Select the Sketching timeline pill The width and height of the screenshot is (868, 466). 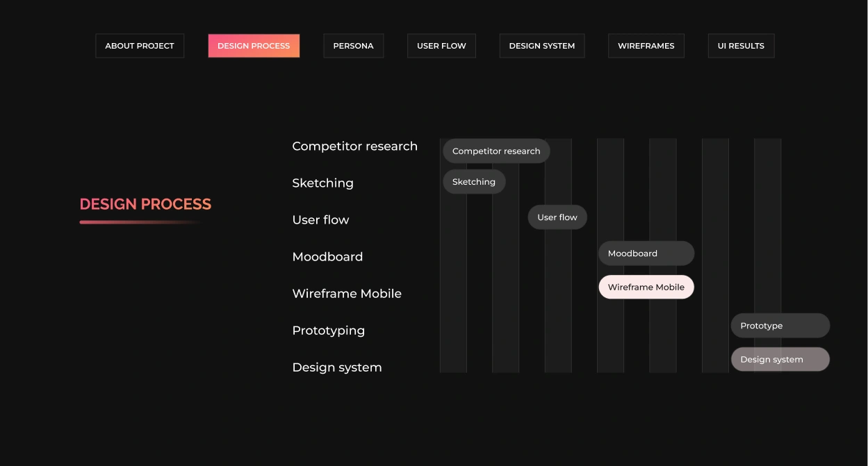474,182
